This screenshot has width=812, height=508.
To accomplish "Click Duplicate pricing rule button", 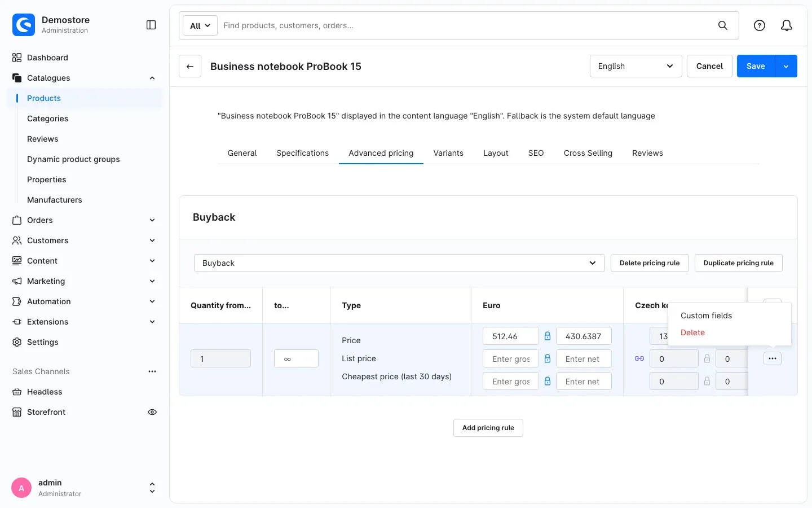I will 739,263.
